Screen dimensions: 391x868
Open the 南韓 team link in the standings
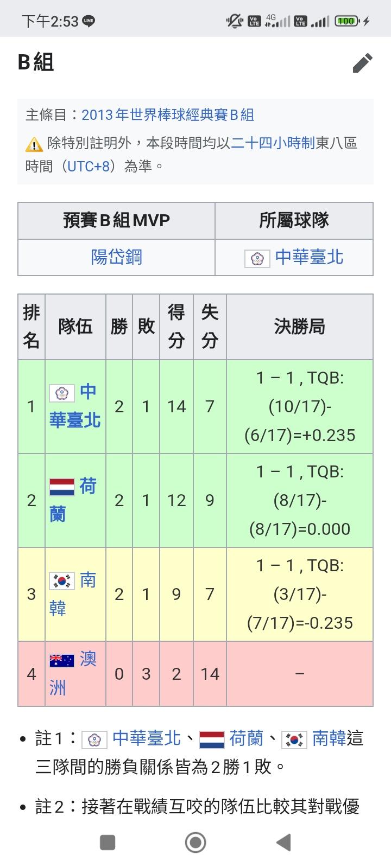pos(87,580)
